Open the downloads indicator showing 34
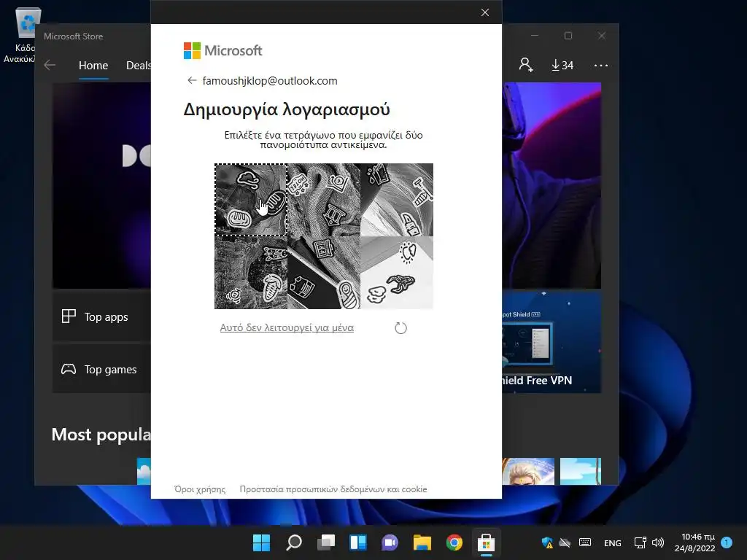Image resolution: width=747 pixels, height=560 pixels. click(562, 65)
